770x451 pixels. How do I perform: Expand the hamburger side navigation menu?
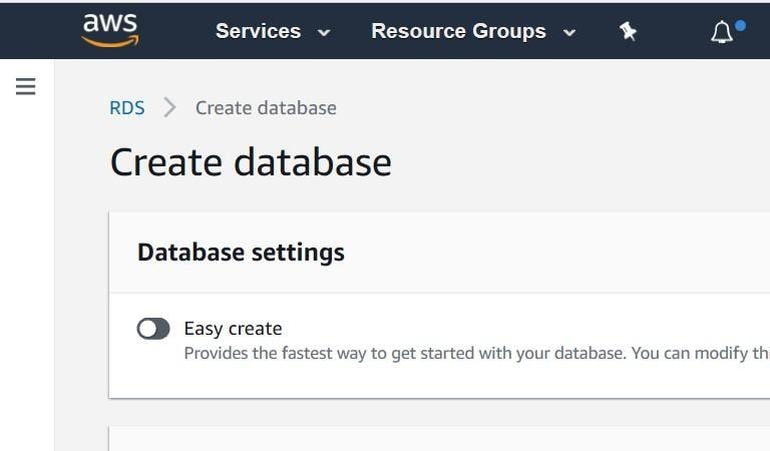26,87
